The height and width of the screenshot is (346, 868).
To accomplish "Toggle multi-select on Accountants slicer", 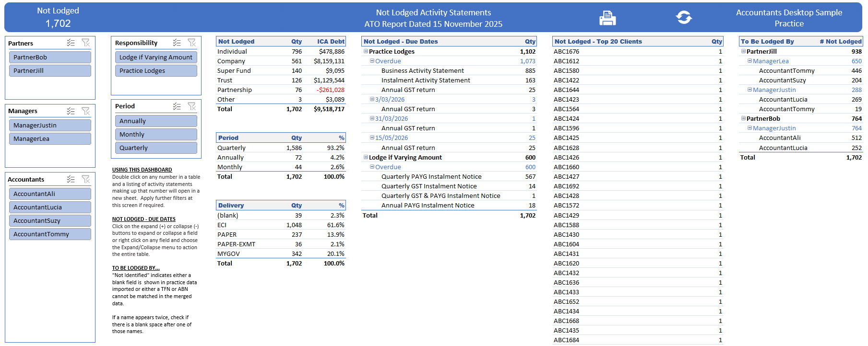I will (x=71, y=179).
